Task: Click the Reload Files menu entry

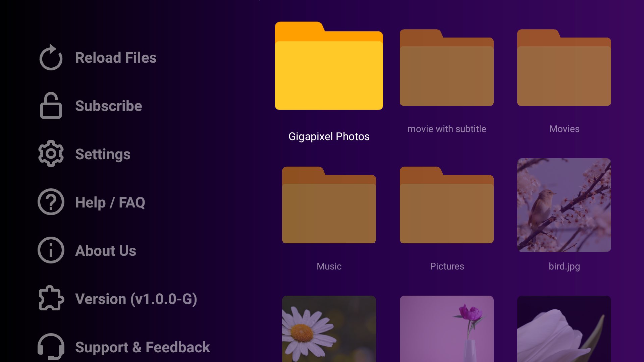Action: tap(115, 58)
